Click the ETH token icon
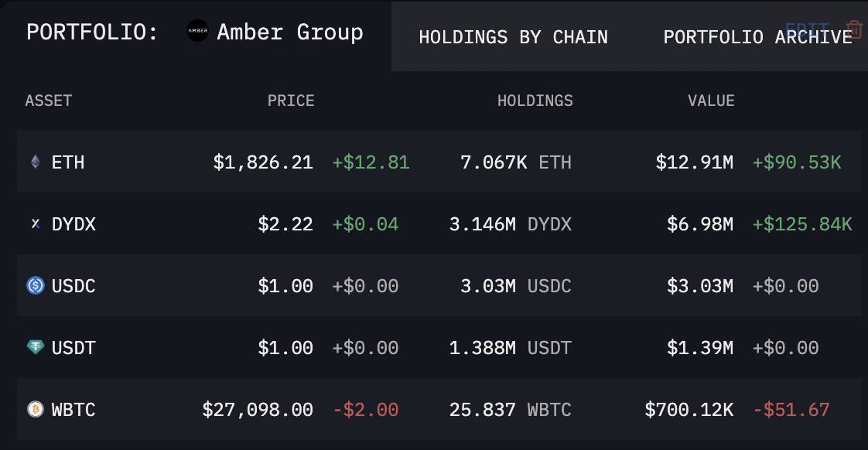 pos(36,162)
